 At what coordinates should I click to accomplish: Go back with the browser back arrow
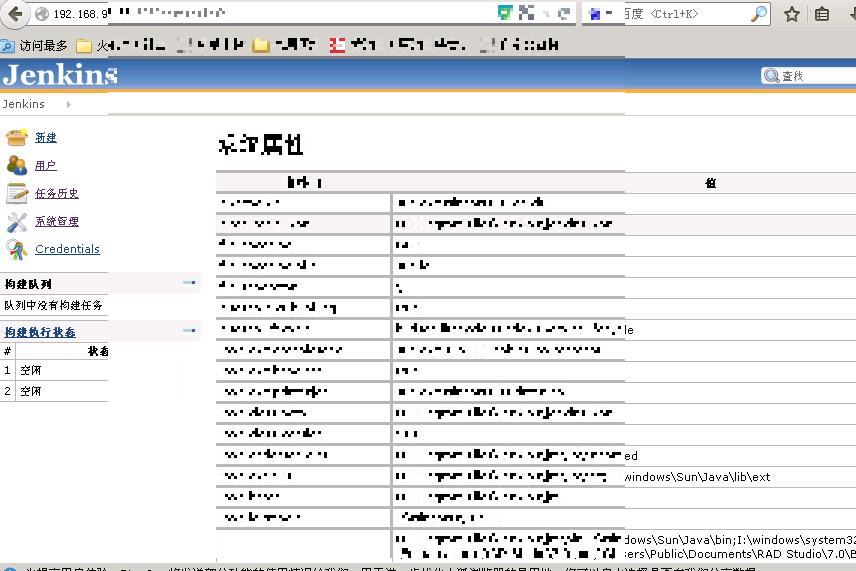pyautogui.click(x=15, y=14)
